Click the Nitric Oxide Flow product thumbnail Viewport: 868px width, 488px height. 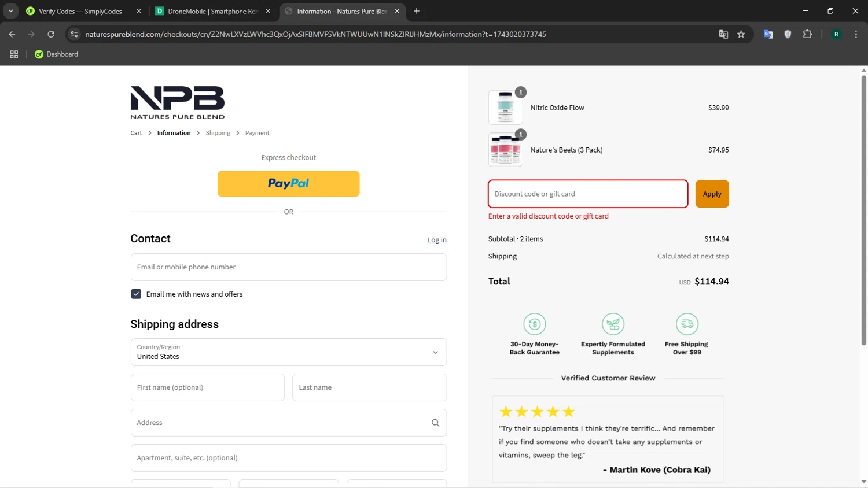tap(505, 108)
